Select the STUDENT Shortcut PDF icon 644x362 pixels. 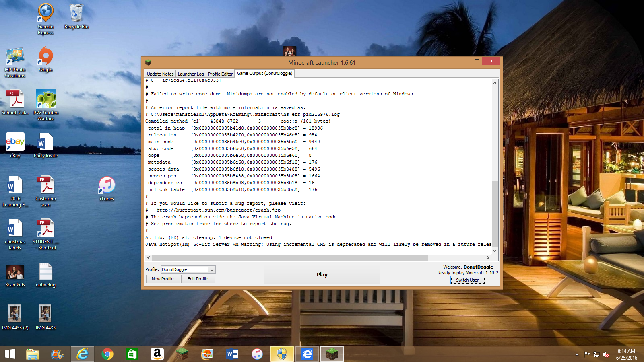[x=45, y=234]
